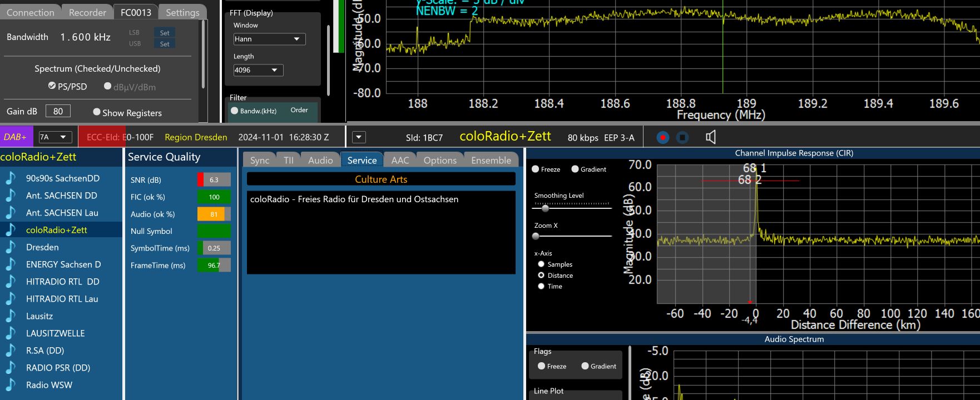This screenshot has height=400, width=980.
Task: Click music note icon next to 90s90s SachsenDD
Action: (11, 178)
